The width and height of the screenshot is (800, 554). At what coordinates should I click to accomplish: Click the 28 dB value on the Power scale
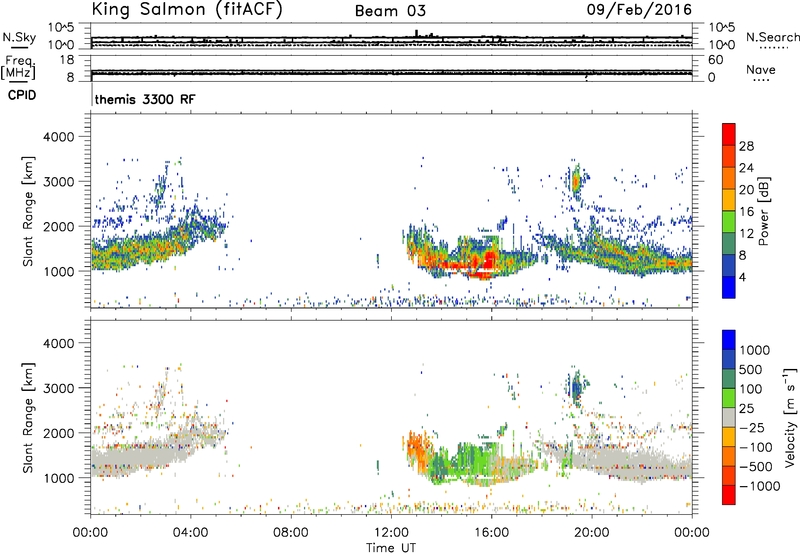[x=746, y=146]
